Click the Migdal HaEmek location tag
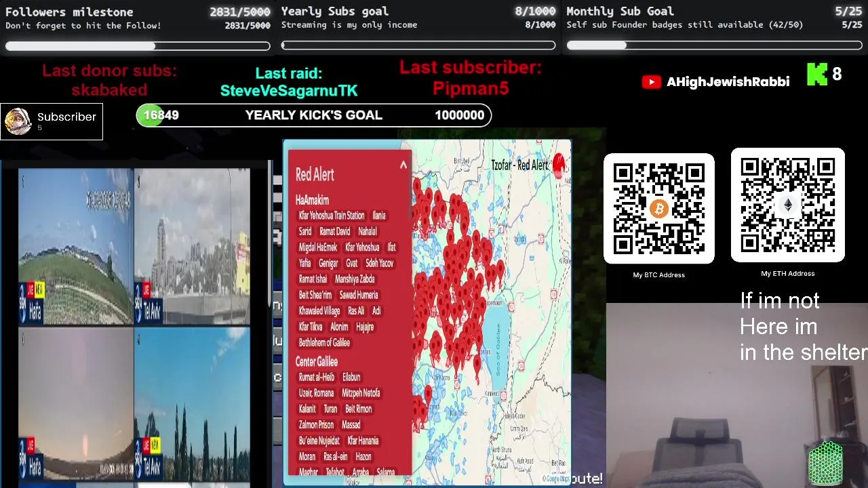868x488 pixels. pos(318,247)
